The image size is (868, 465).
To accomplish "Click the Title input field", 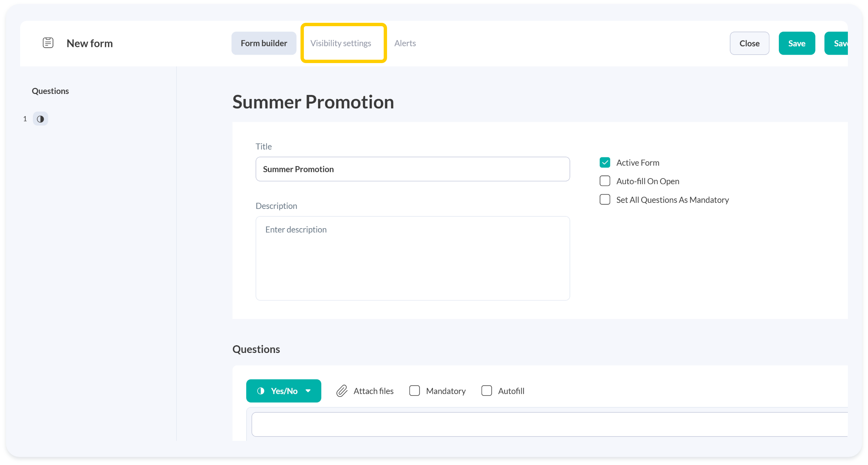I will click(412, 169).
